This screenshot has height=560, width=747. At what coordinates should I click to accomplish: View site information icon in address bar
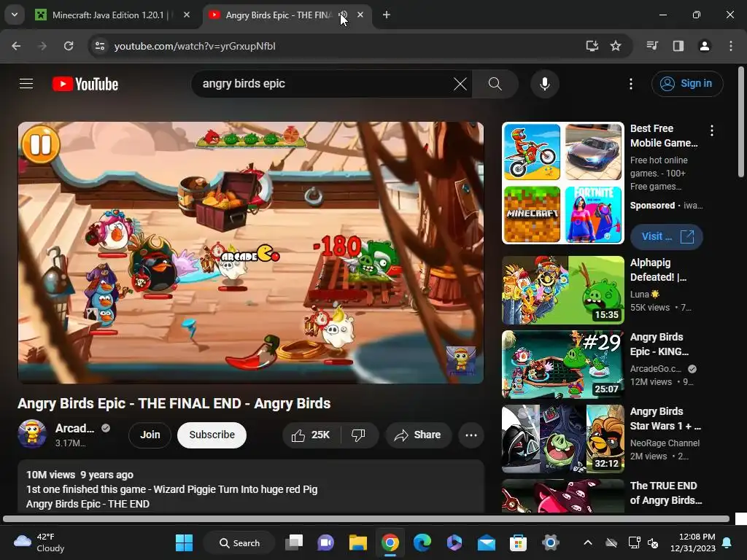[x=99, y=46]
